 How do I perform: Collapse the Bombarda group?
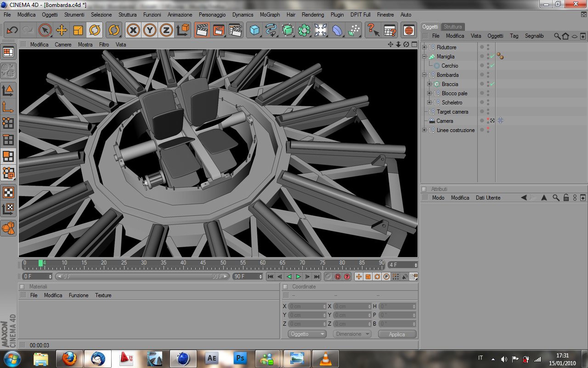(424, 75)
